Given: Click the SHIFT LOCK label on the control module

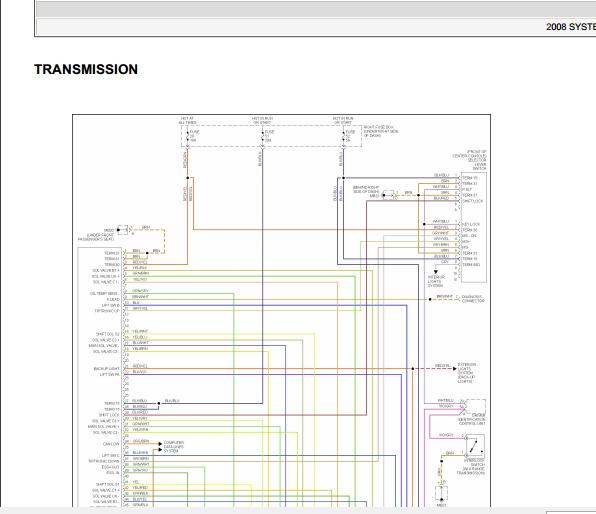Looking at the screenshot, I should point(109,415).
